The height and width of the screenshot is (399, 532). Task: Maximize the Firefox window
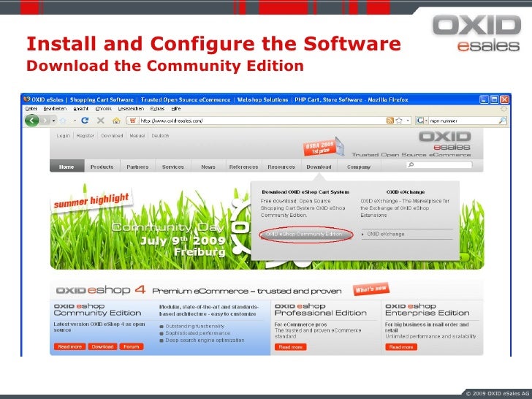pos(494,99)
